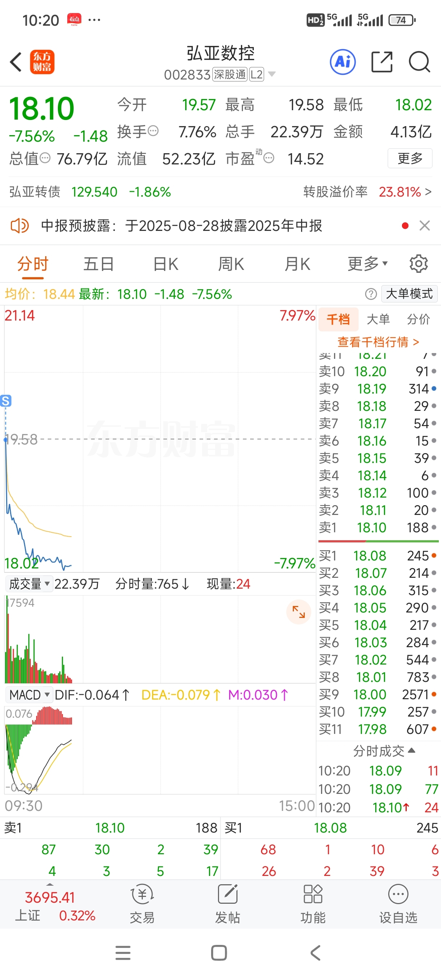Image resolution: width=441 pixels, height=980 pixels.
Task: Open 功能 functions icon
Action: (313, 903)
